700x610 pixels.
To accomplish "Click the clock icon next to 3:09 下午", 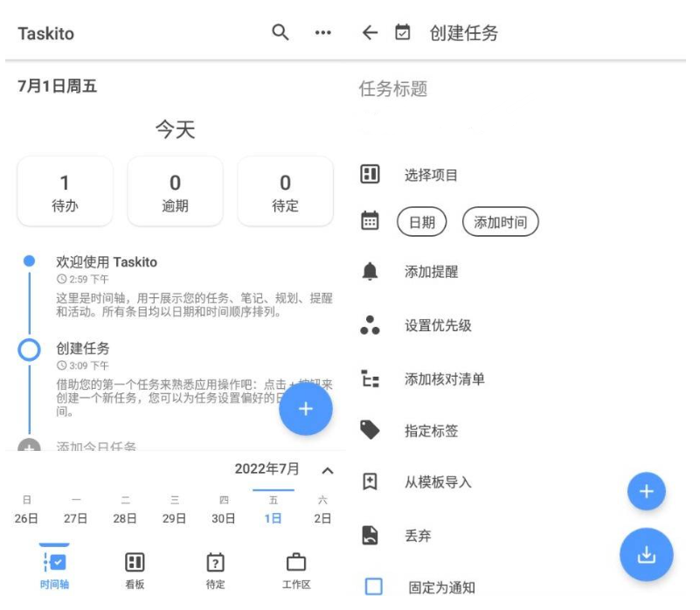I will click(x=61, y=365).
